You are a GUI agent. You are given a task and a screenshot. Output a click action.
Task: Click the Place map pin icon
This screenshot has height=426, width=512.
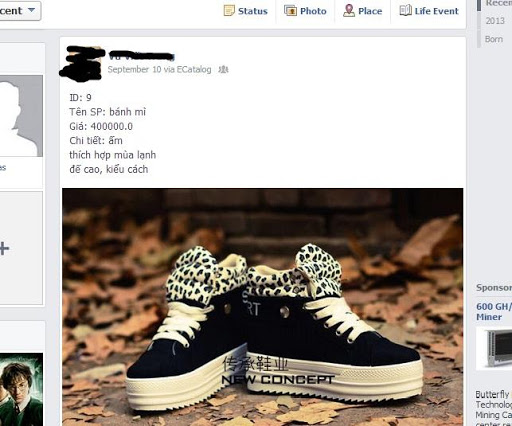(x=349, y=10)
